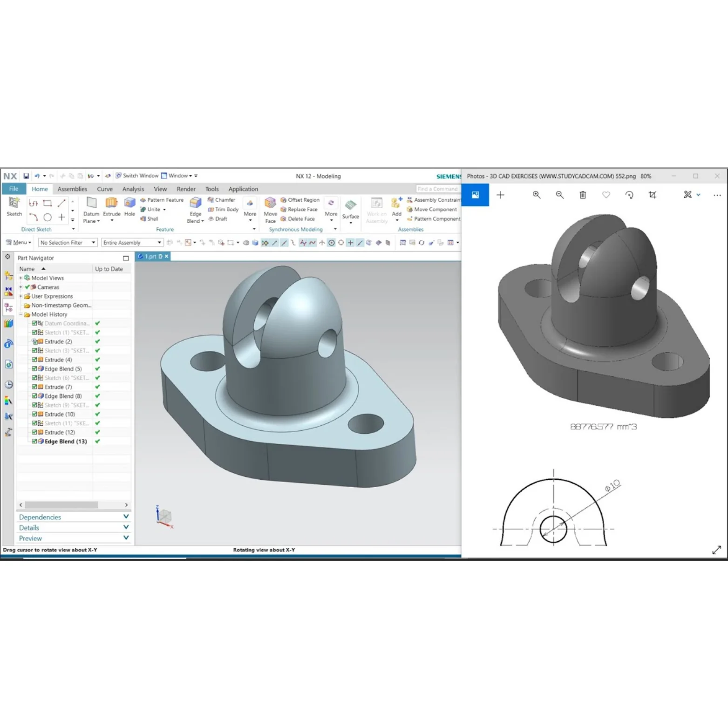Viewport: 728px width, 728px height.
Task: Open the Menu in the toolbar
Action: click(18, 242)
